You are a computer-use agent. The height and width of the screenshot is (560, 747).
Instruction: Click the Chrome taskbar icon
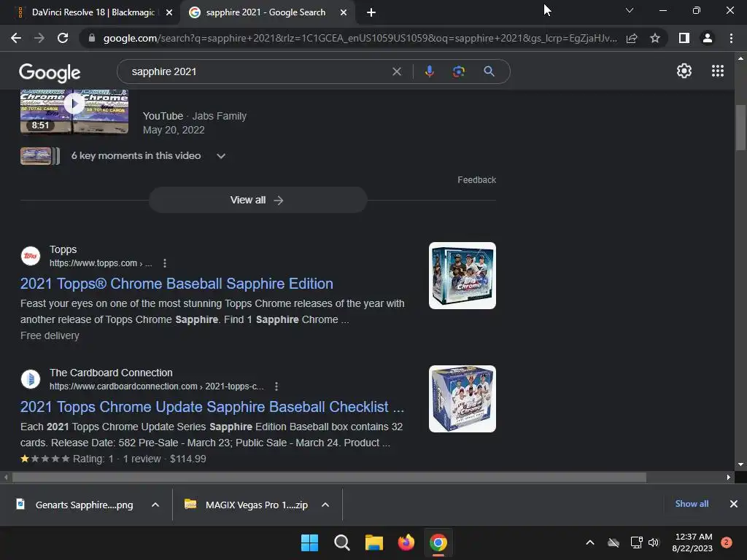(438, 542)
